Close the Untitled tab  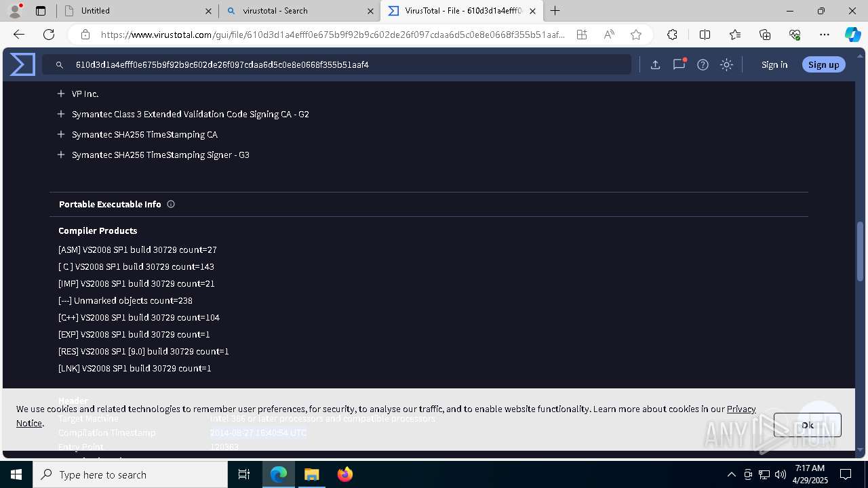208,11
